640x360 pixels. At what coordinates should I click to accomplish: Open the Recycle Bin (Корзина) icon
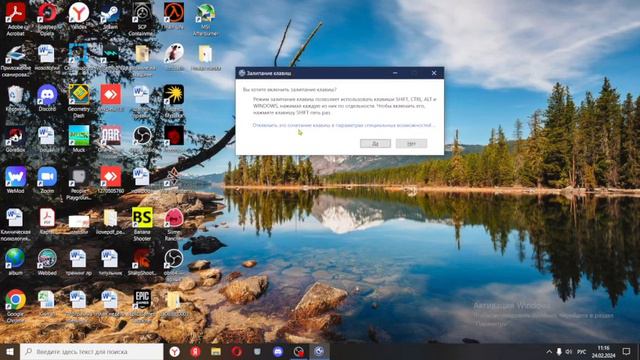[16, 98]
